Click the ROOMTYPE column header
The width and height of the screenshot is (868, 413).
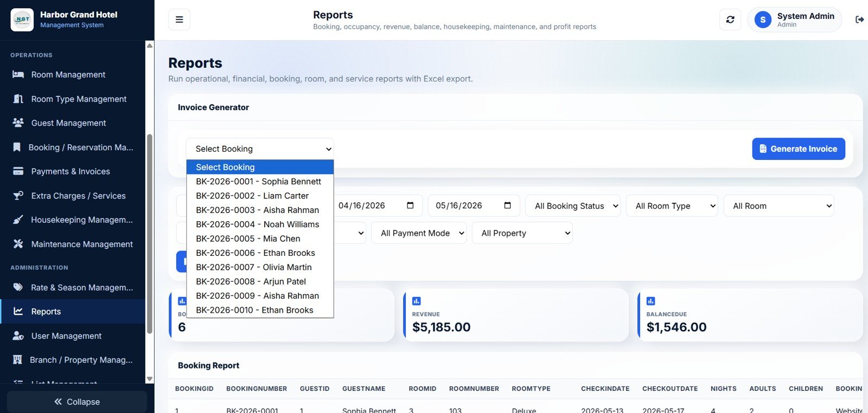click(531, 389)
